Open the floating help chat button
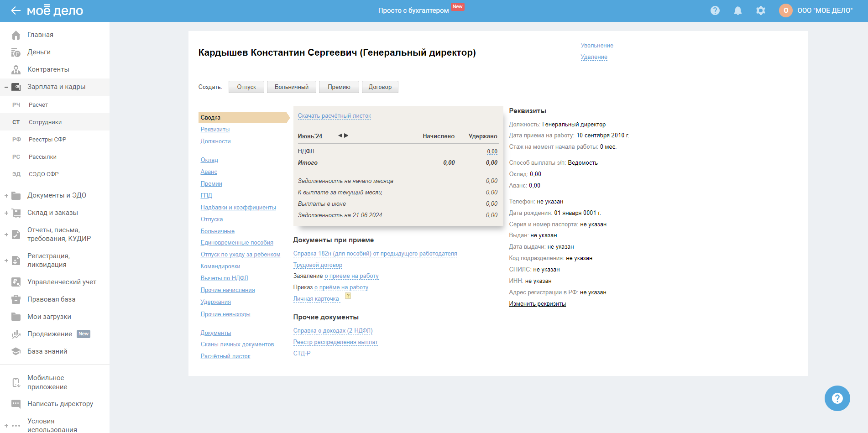The width and height of the screenshot is (868, 433). click(x=837, y=398)
